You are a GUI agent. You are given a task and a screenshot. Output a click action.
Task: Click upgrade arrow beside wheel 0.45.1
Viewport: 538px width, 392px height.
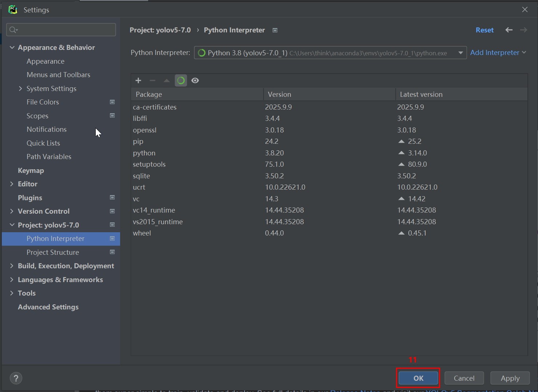point(401,233)
